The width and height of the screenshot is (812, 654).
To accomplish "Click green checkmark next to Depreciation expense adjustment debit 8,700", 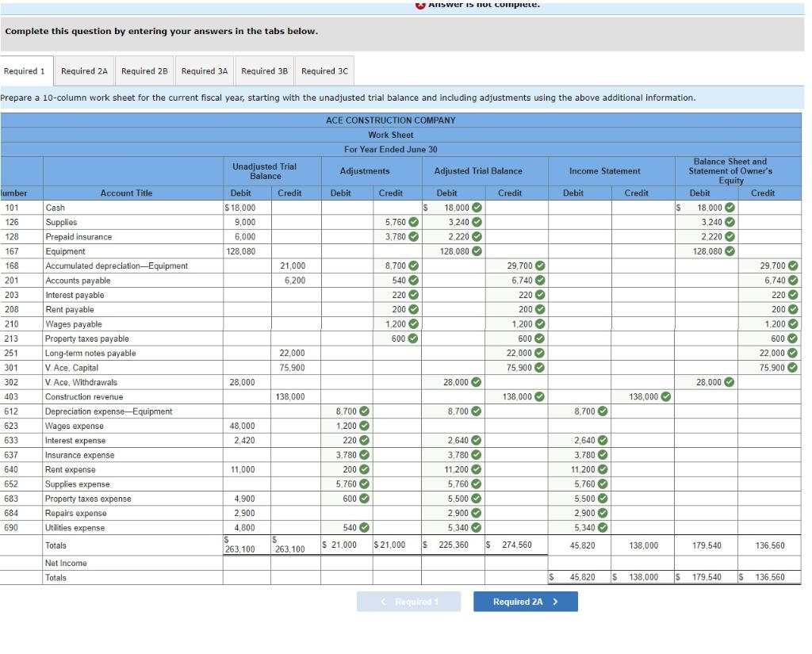I will pyautogui.click(x=365, y=411).
